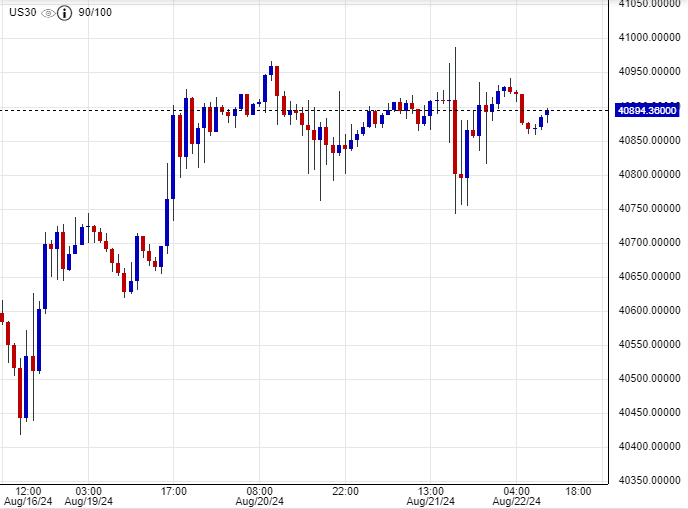Click the 40600.00000 price axis label
Image resolution: width=688 pixels, height=509 pixels.
649,310
